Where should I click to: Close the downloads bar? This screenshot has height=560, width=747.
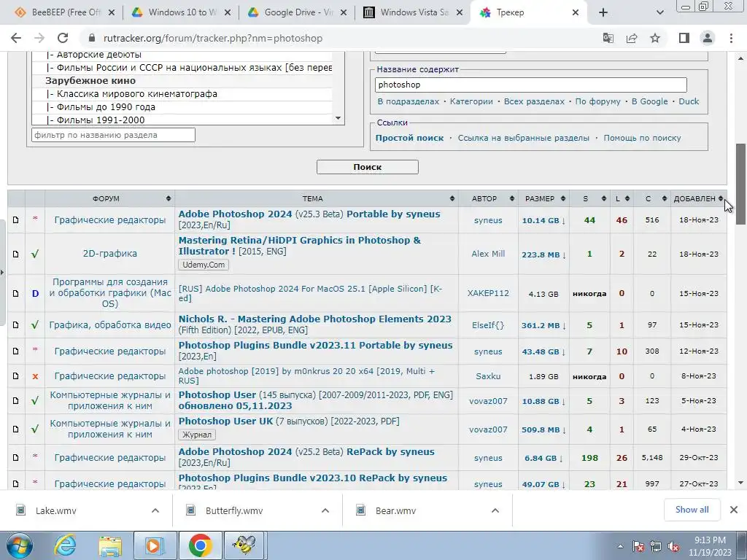pyautogui.click(x=734, y=510)
